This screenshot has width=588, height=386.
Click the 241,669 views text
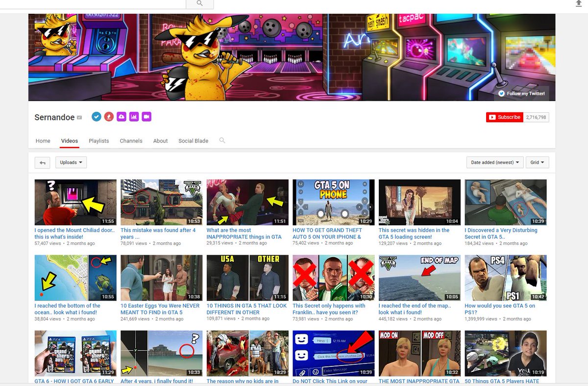pos(135,319)
